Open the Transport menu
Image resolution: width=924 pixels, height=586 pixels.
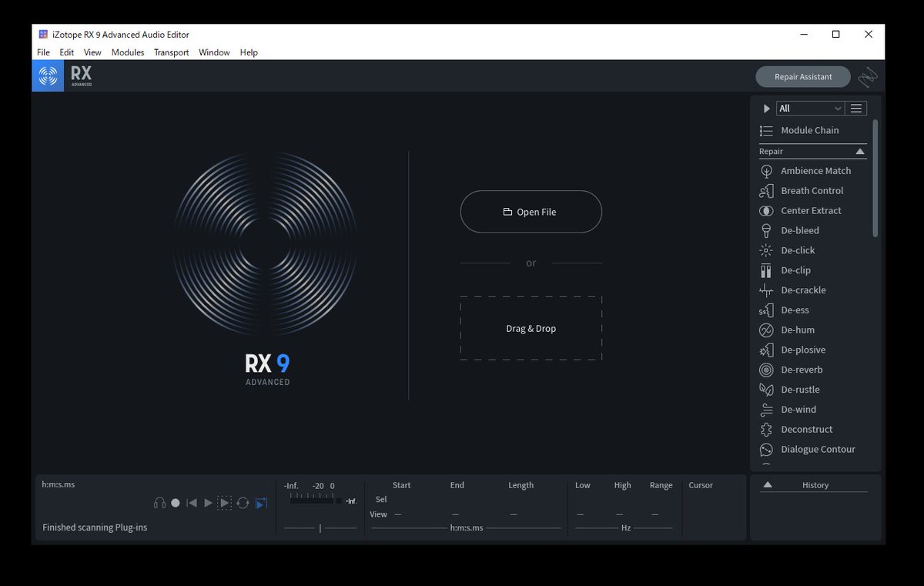pos(171,52)
